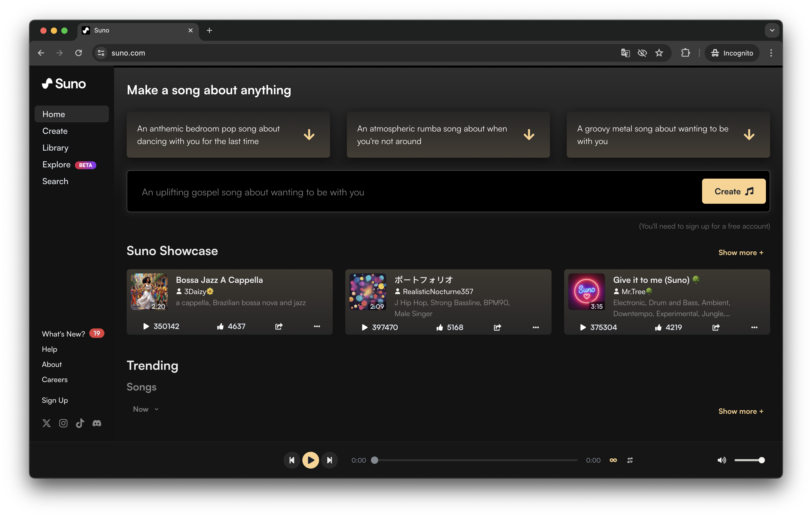Viewport: 812px width, 517px height.
Task: Use the groovy metal song prompt arrow
Action: [749, 135]
